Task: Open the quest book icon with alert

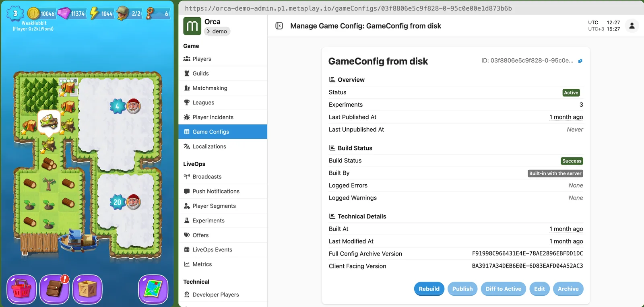Action: pyautogui.click(x=54, y=289)
